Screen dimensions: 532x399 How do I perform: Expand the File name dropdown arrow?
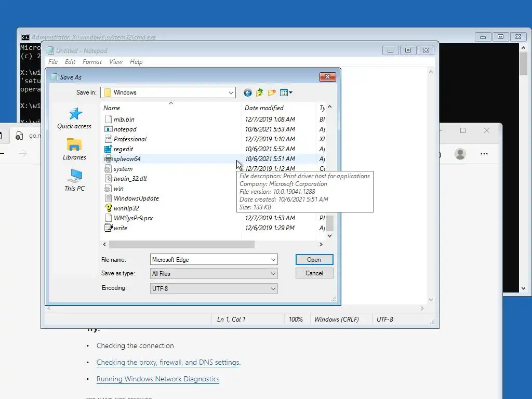click(x=273, y=260)
